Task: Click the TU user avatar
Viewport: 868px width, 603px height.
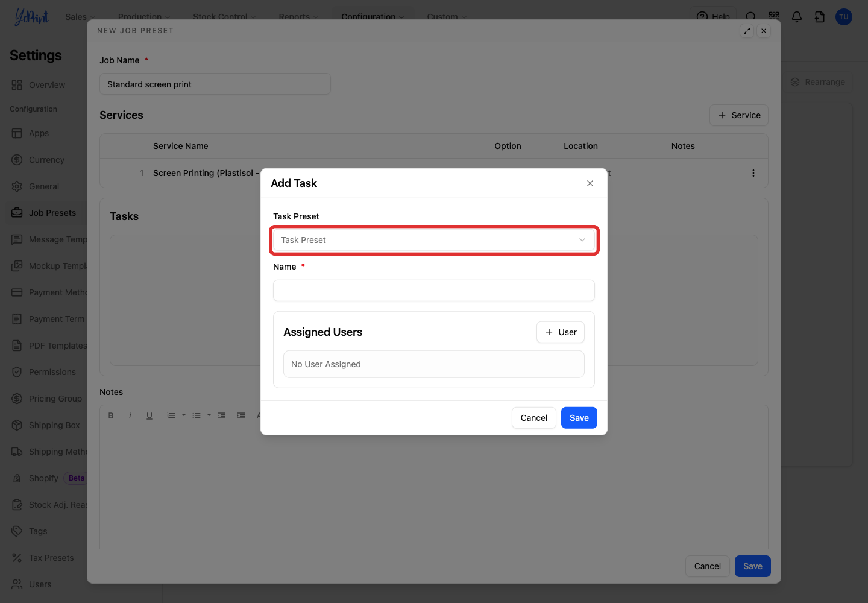Action: [844, 17]
